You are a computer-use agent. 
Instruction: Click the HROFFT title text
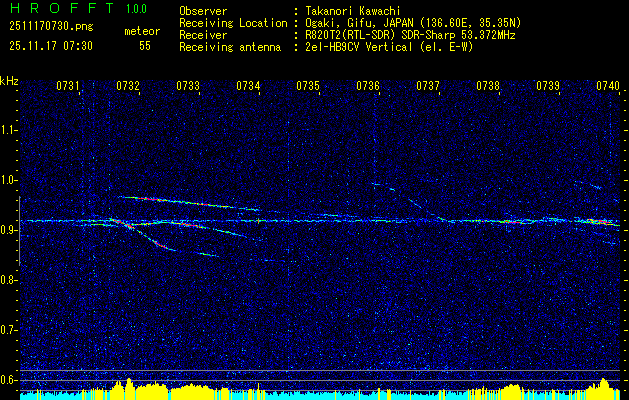62,8
